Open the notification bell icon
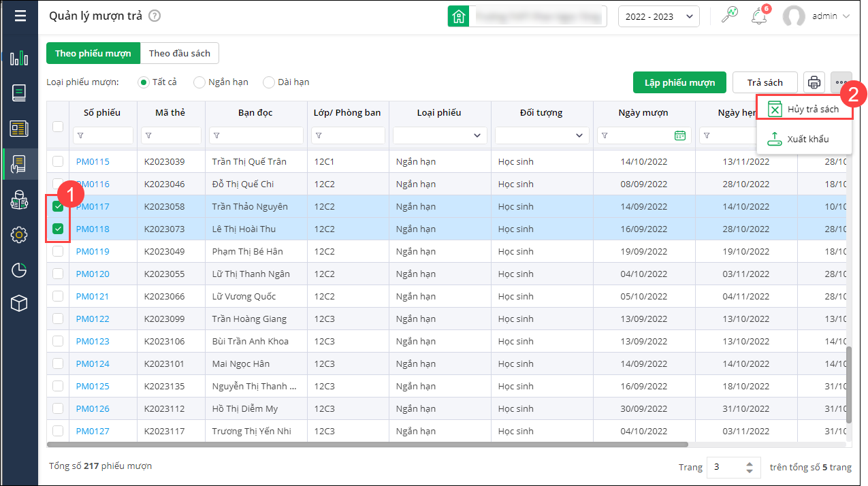 click(758, 17)
